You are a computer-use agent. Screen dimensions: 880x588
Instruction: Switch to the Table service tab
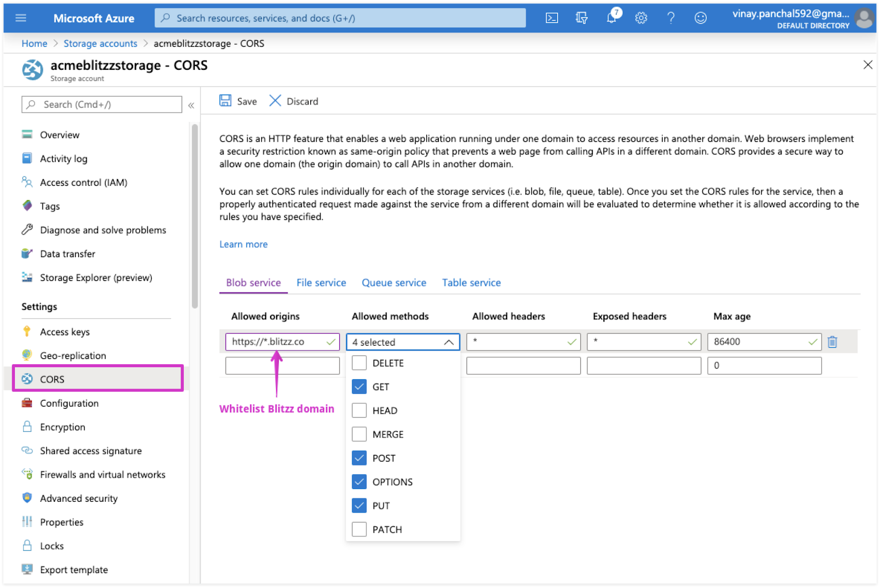[471, 282]
